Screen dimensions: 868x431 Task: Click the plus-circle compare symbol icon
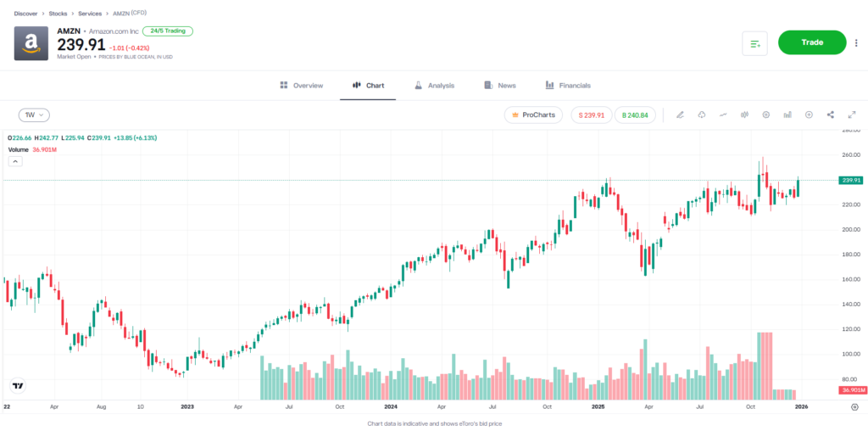(809, 115)
